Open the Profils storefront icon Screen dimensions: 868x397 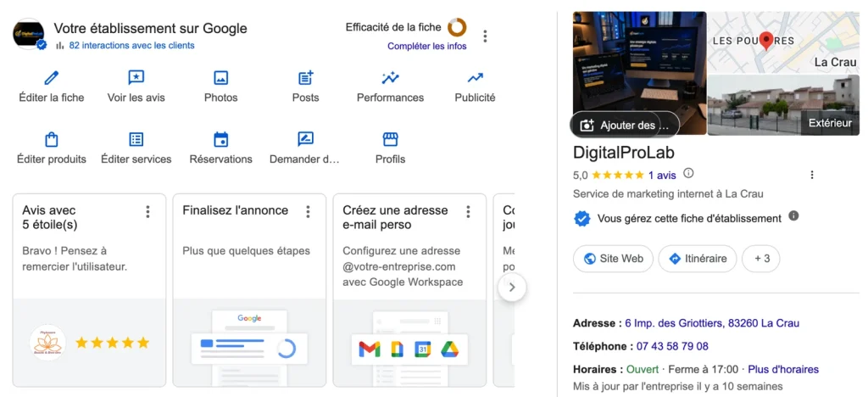pos(390,139)
